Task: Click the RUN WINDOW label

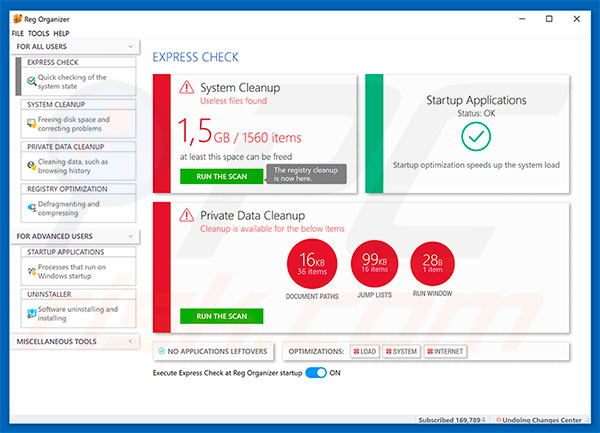Action: [432, 293]
